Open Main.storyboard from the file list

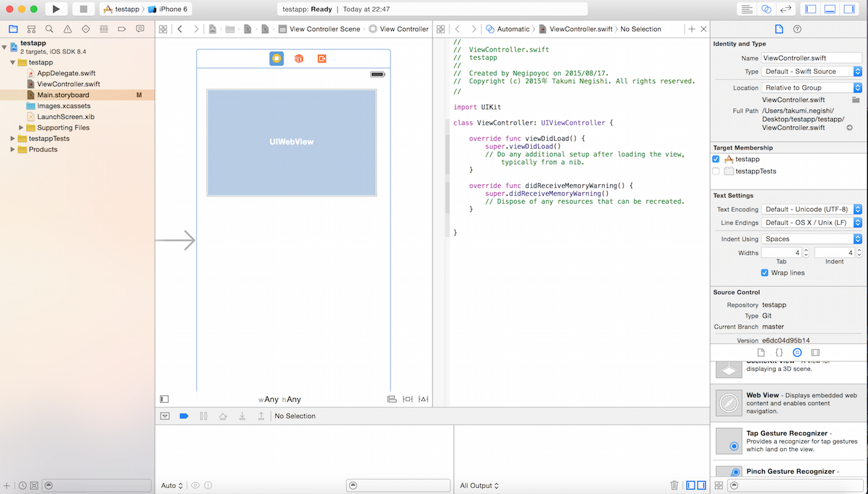point(63,95)
